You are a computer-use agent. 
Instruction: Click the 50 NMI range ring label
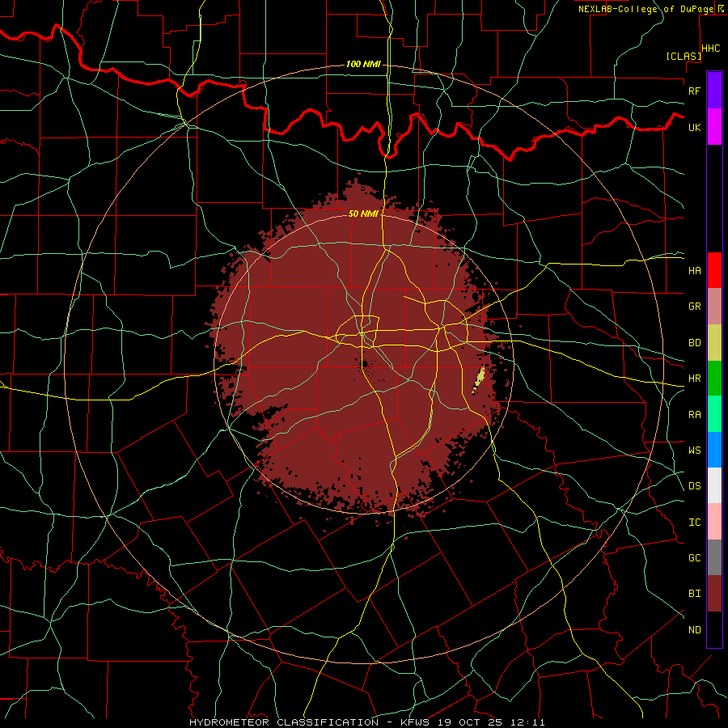click(x=363, y=214)
